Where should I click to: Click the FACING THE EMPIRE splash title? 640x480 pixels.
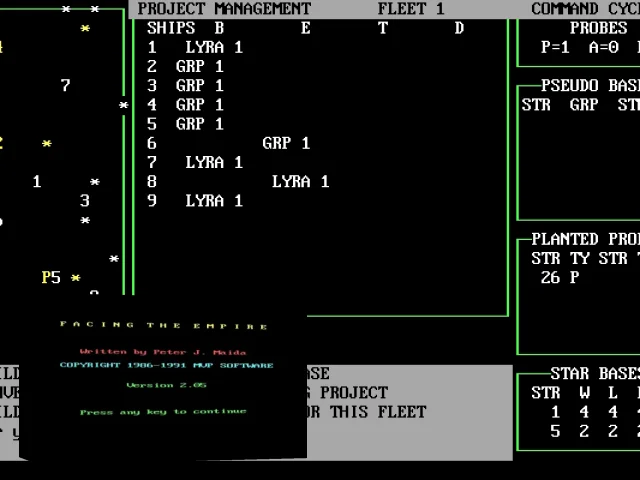click(x=163, y=325)
